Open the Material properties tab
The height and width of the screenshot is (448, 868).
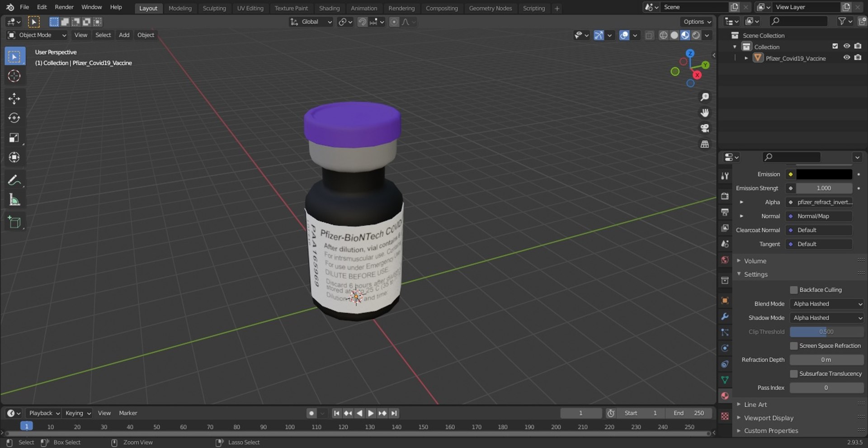(725, 396)
